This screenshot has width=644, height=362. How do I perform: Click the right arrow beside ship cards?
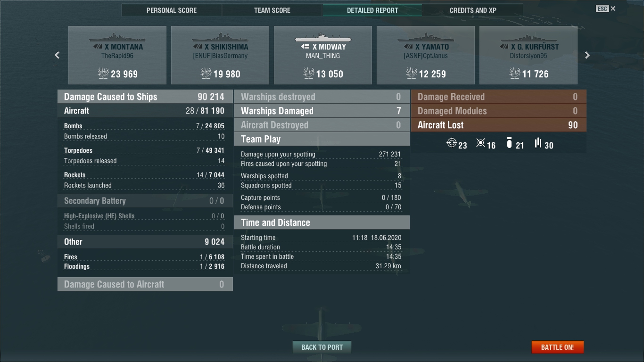(x=587, y=55)
